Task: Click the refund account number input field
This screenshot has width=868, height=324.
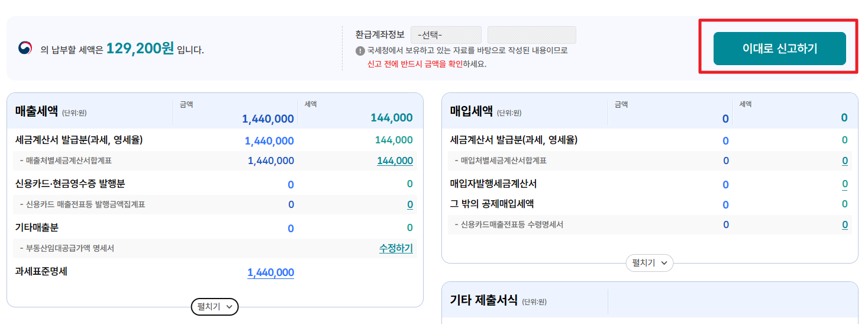Action: [532, 35]
